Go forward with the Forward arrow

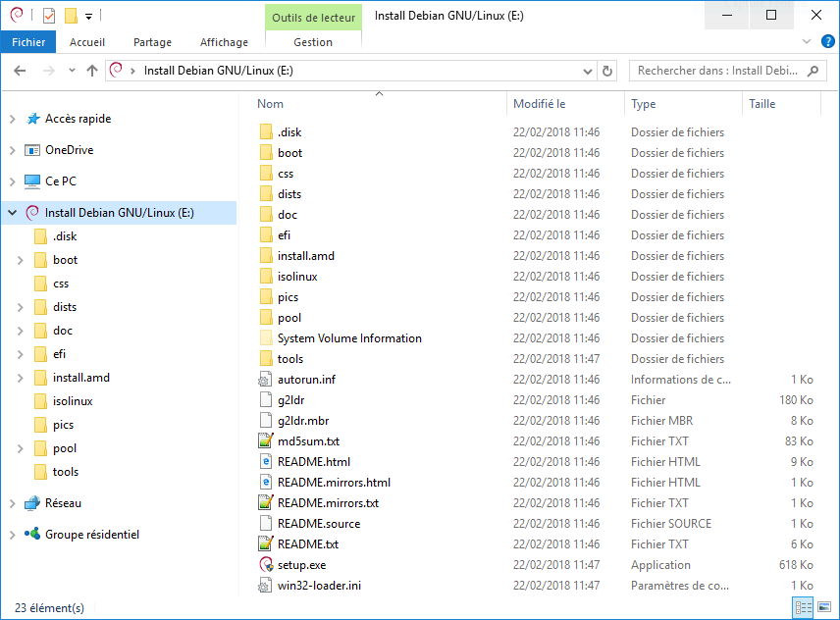pyautogui.click(x=49, y=71)
